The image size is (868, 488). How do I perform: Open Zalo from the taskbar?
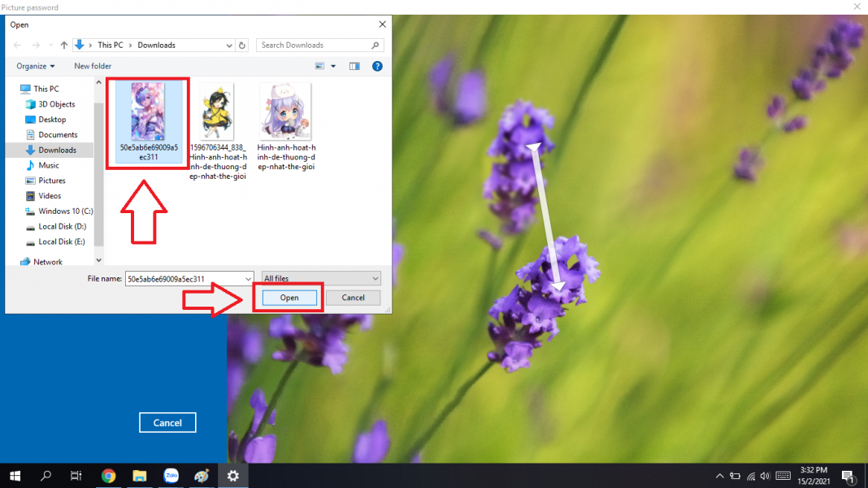pyautogui.click(x=171, y=476)
